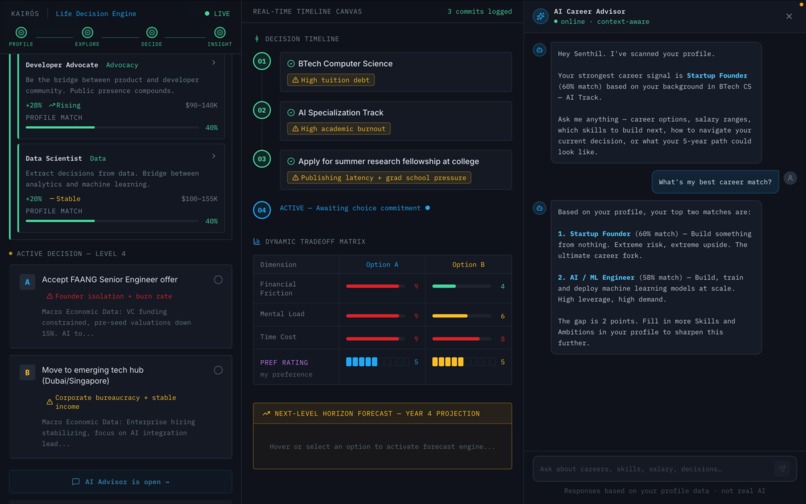Screen dimensions: 806x504
Task: Click the warning icon beside Corporate bureaucracy
Action: click(50, 402)
